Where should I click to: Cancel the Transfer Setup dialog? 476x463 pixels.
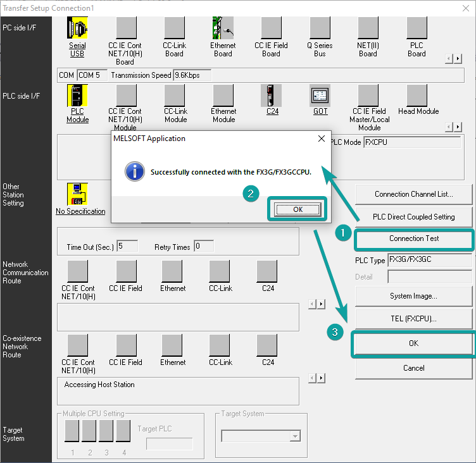[x=414, y=367]
